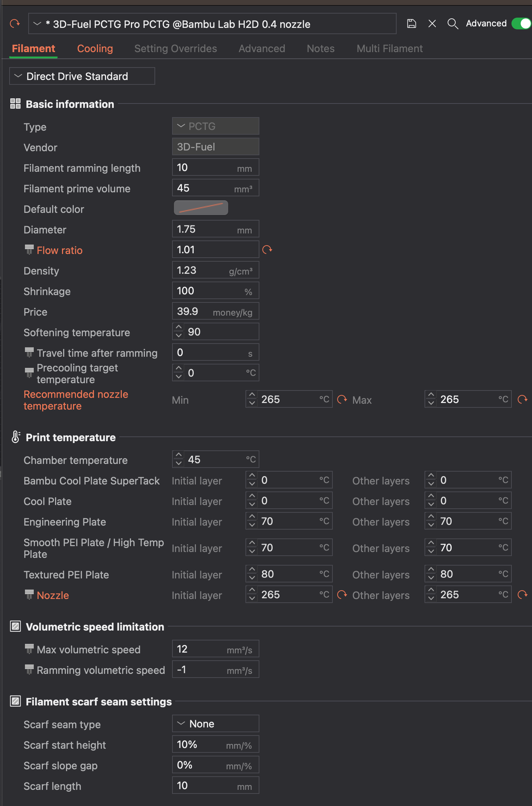The image size is (532, 806).
Task: Click the save preset floppy disk icon
Action: point(412,24)
